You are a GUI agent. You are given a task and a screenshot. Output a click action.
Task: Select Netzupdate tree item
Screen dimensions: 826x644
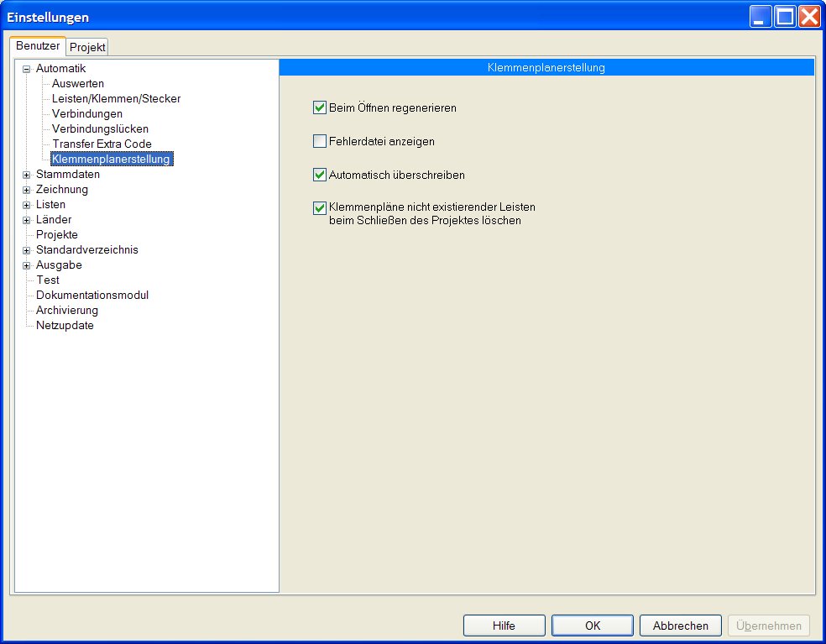point(65,326)
